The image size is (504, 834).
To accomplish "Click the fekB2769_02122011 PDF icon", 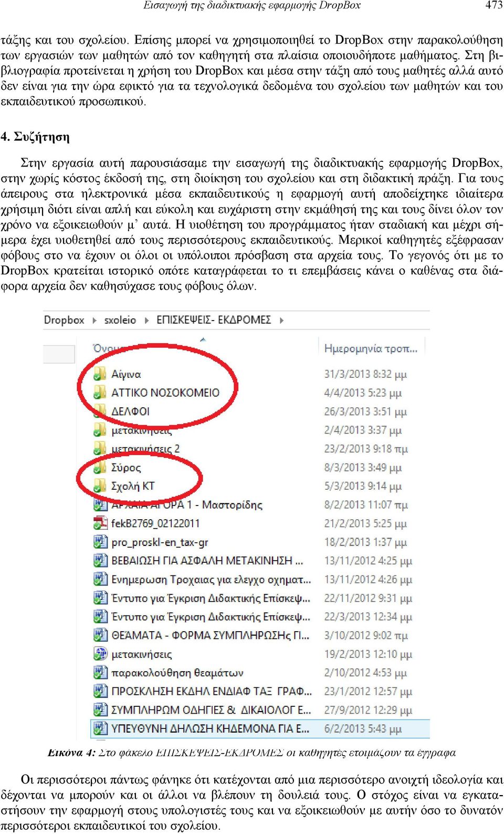I will (100, 523).
